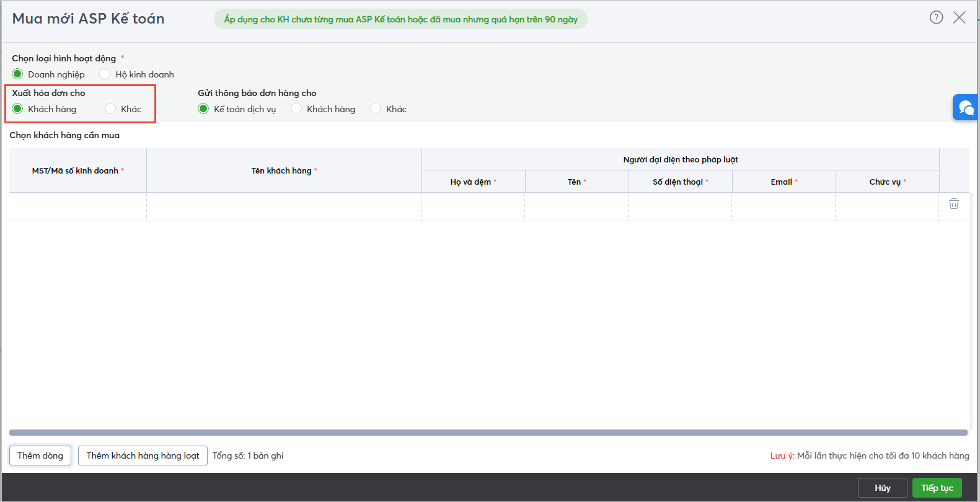Viewport: 980px width, 502px height.
Task: Choose Khác under Gửi thông báo đơn hàng
Action: pos(376,109)
